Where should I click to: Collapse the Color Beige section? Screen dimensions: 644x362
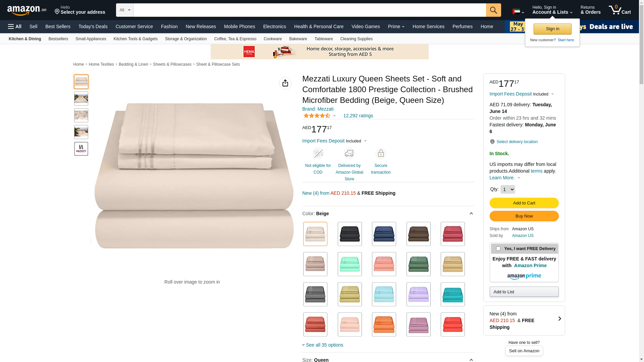tap(471, 214)
